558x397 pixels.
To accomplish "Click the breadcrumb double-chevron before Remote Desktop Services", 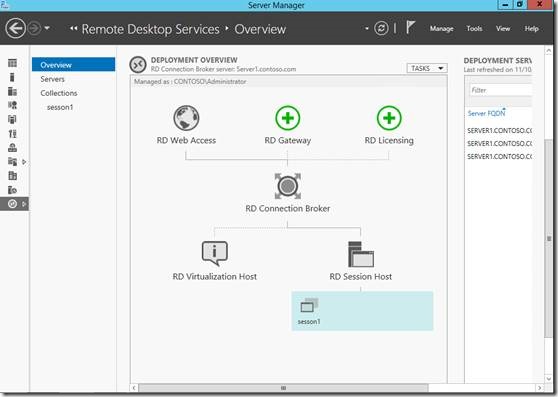I will [73, 28].
